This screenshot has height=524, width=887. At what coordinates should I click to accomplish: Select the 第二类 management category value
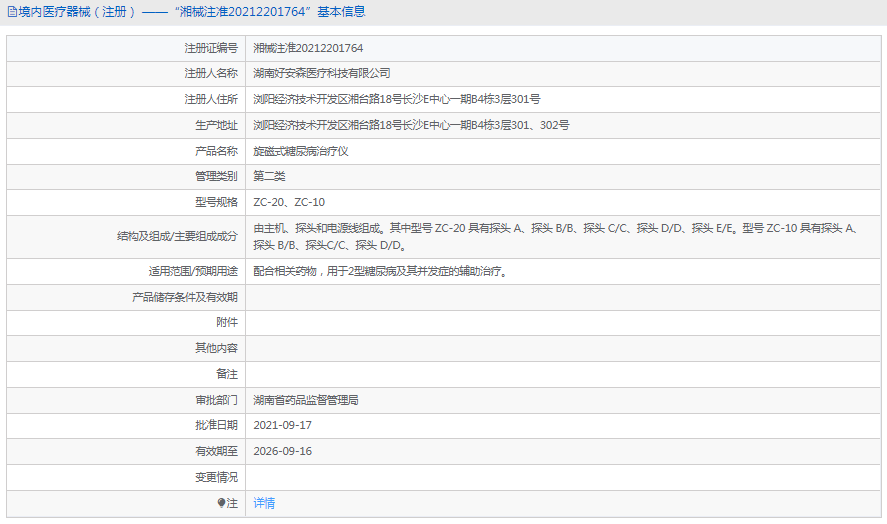point(269,176)
